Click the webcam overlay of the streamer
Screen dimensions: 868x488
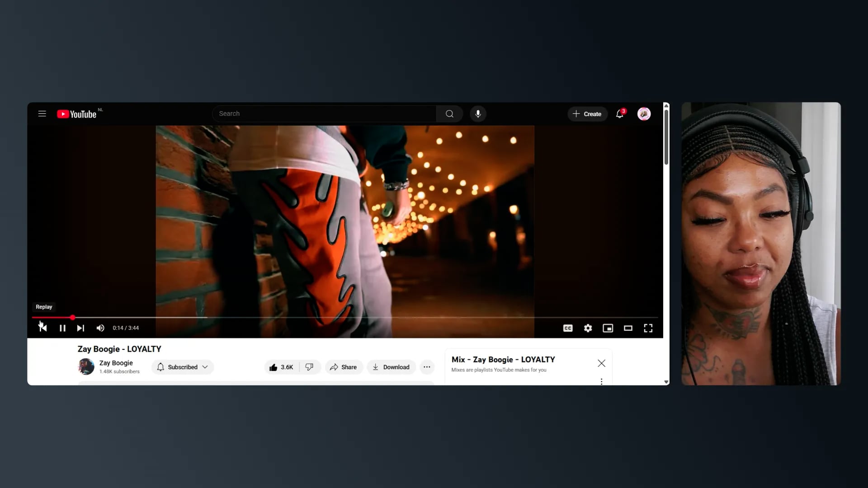pyautogui.click(x=761, y=244)
